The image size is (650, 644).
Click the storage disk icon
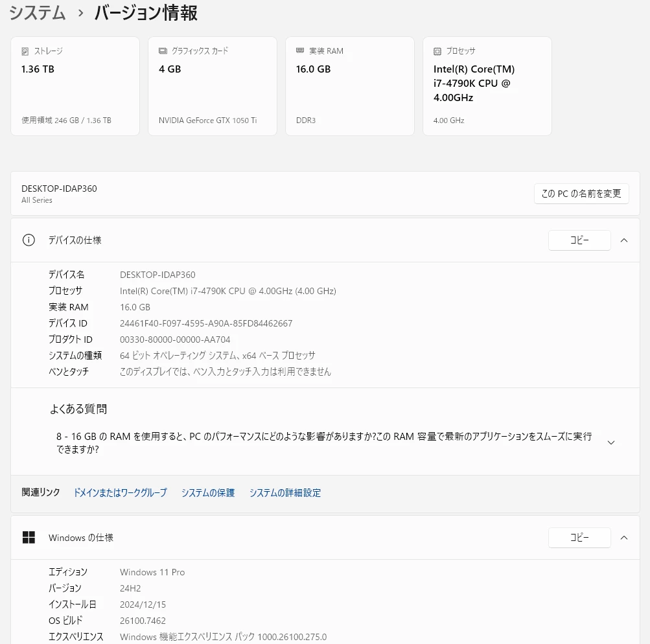25,51
